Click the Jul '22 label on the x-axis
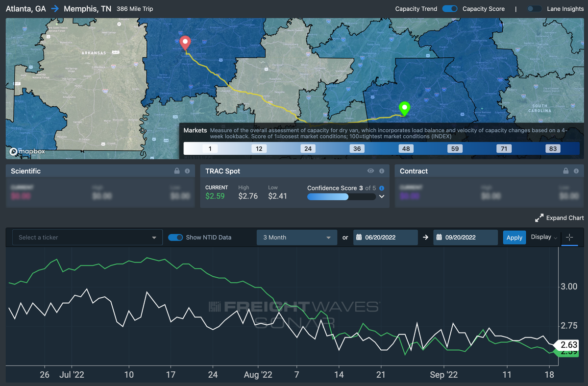 click(x=72, y=375)
